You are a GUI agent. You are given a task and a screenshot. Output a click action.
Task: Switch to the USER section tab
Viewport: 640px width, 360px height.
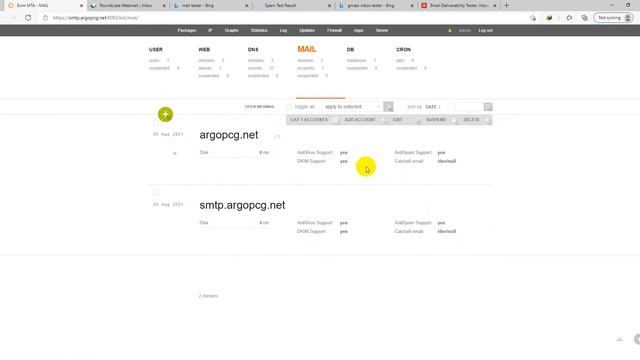(x=156, y=49)
